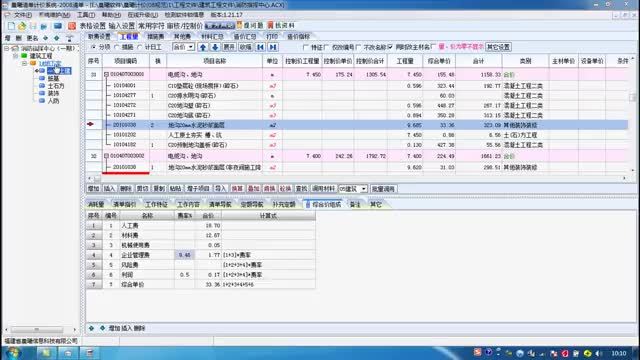This screenshot has height=360, width=640.
Task: Select the 土石方 tree item
Action: [x=56, y=86]
